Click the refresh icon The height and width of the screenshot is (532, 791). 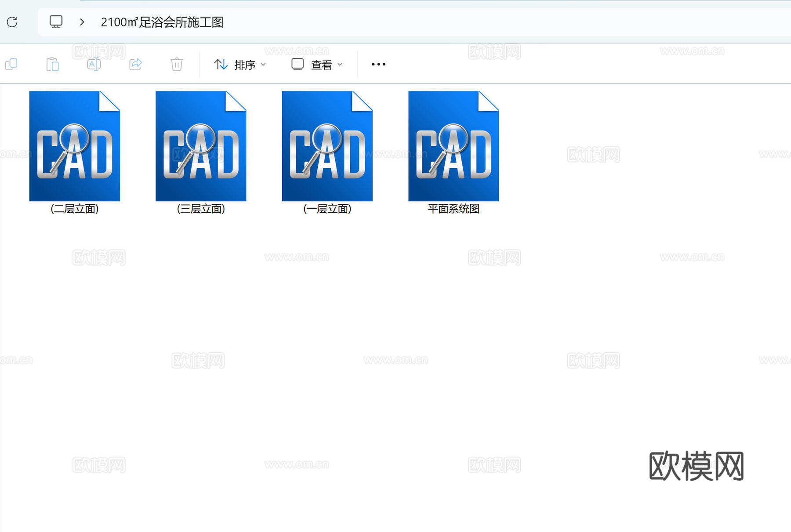(x=12, y=22)
